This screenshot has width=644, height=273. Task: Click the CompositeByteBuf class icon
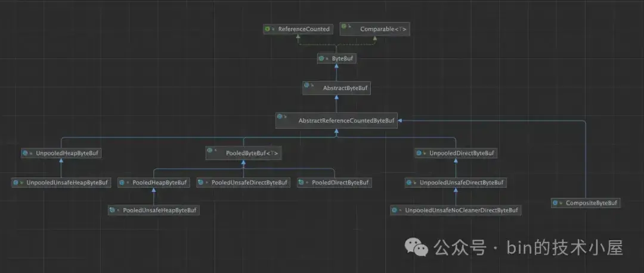pos(555,203)
